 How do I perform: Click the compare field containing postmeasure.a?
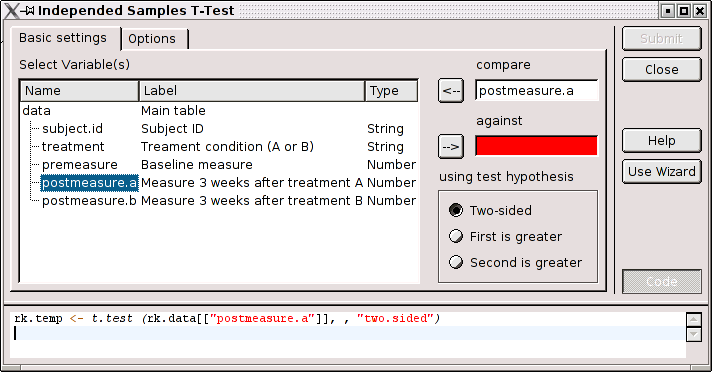[537, 90]
